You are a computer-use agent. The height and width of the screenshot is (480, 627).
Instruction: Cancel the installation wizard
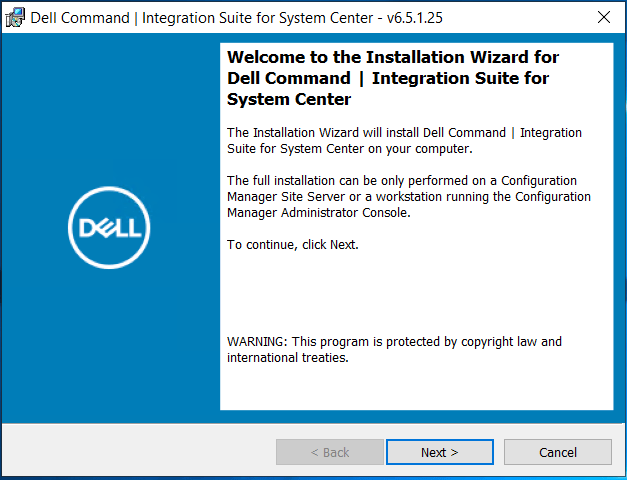click(x=557, y=452)
